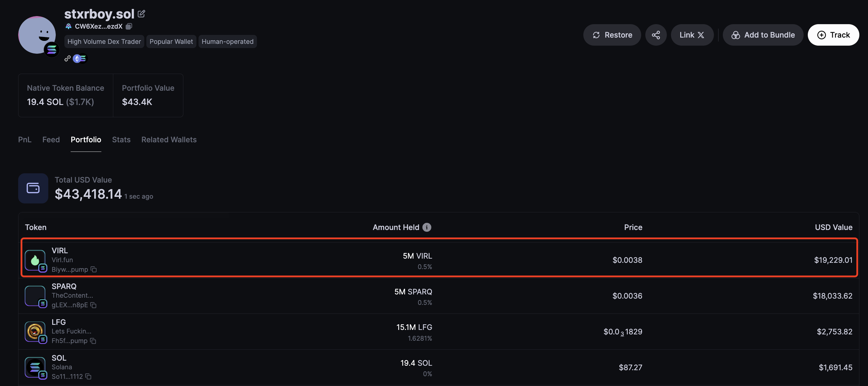868x386 pixels.
Task: Click Add to Bundle
Action: click(x=763, y=35)
